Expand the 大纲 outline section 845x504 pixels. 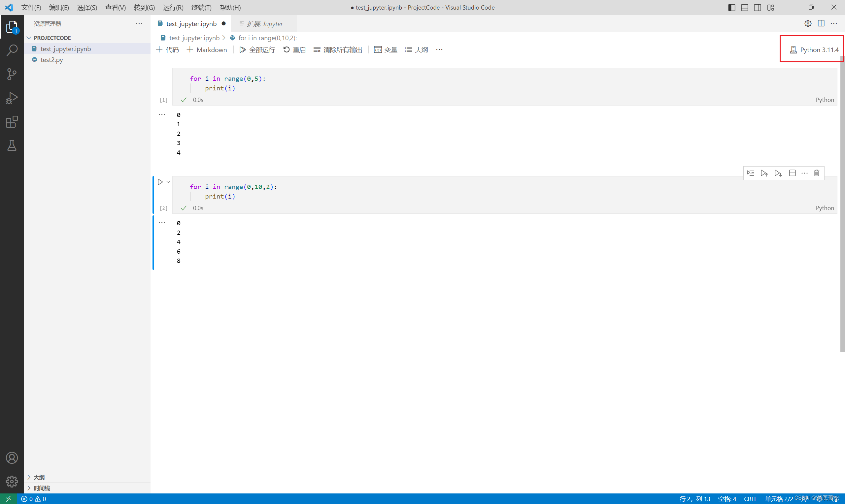[39, 477]
